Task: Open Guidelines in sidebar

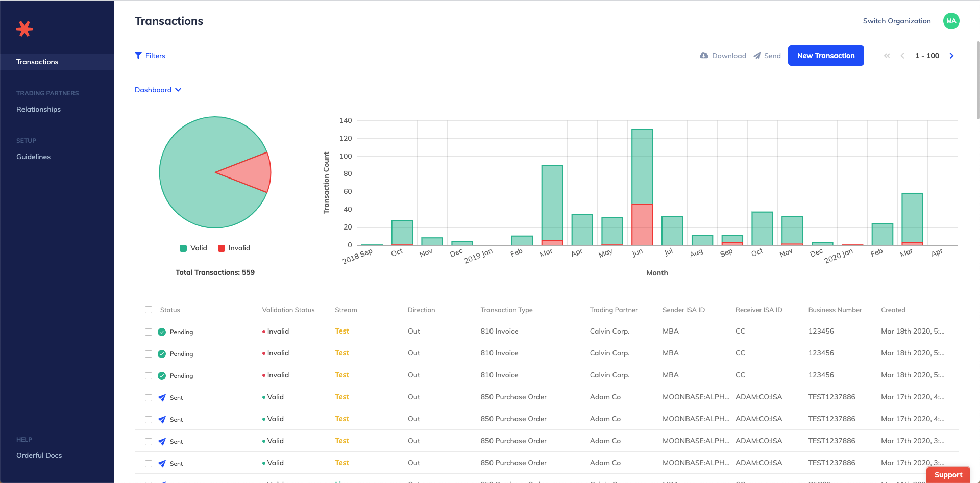Action: click(33, 157)
